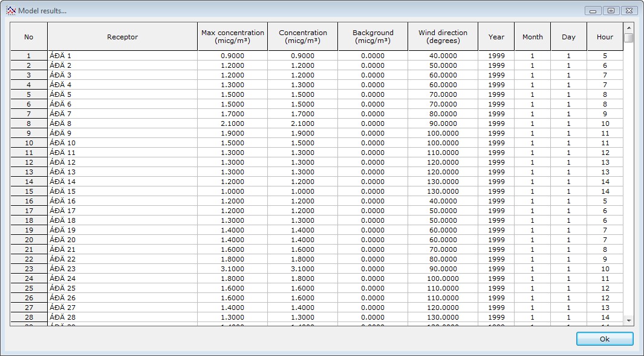Select row number 23 header
This screenshot has width=644, height=356.
click(28, 269)
